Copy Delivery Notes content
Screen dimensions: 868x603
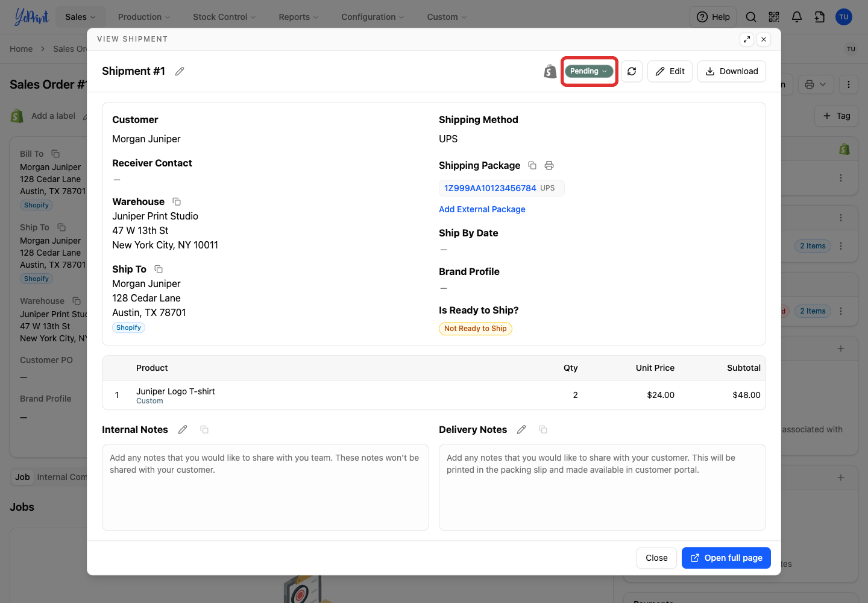pos(543,429)
